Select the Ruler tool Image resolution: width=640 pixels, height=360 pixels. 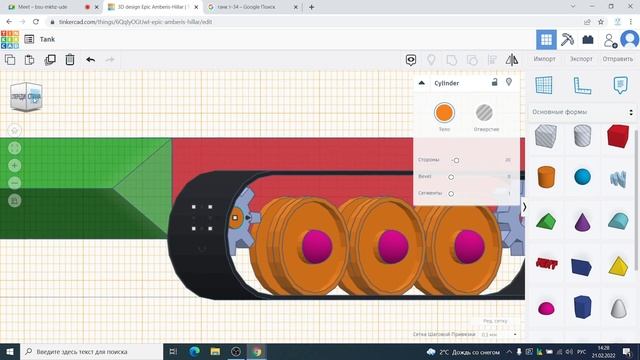click(x=582, y=85)
